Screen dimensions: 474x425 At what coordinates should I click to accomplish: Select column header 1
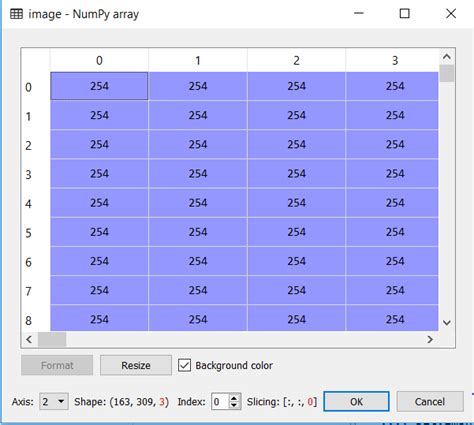click(x=198, y=60)
